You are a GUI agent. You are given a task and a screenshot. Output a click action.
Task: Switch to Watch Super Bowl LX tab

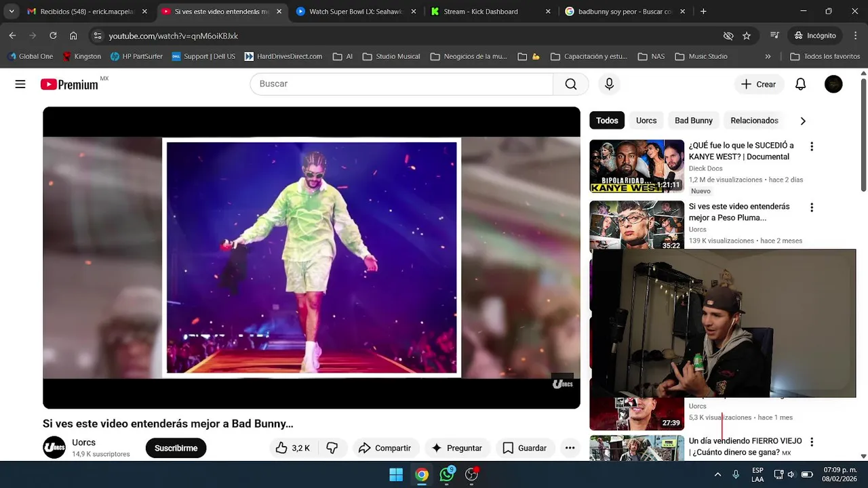coord(356,12)
